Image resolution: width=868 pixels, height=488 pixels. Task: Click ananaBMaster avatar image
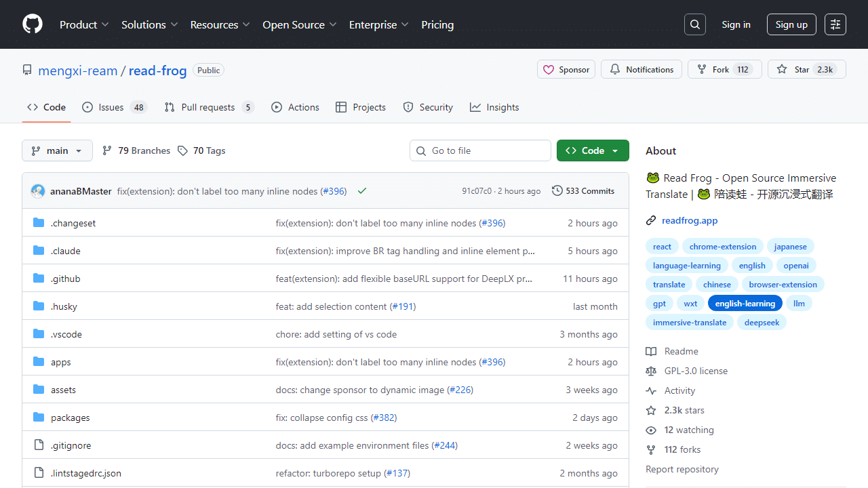[x=38, y=191]
